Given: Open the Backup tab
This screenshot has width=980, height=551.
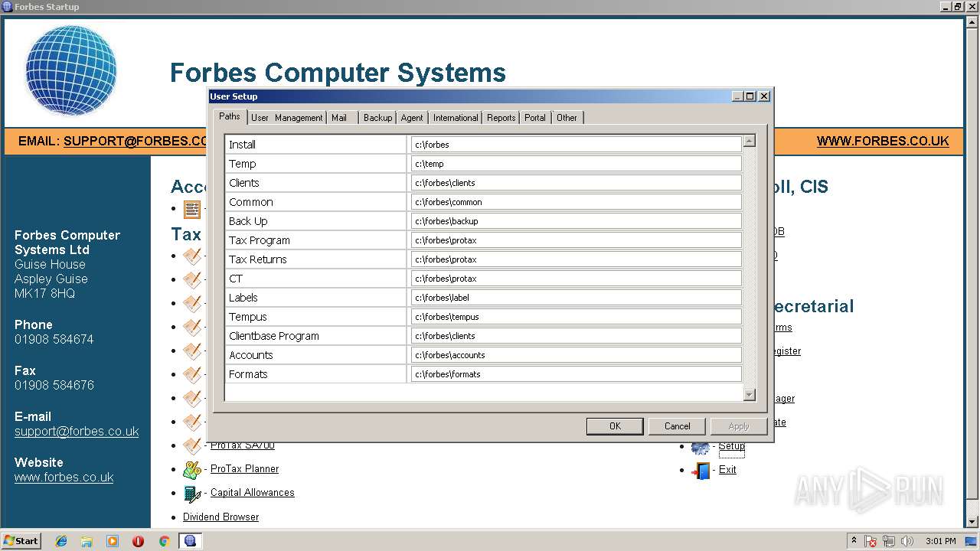Looking at the screenshot, I should pos(377,118).
